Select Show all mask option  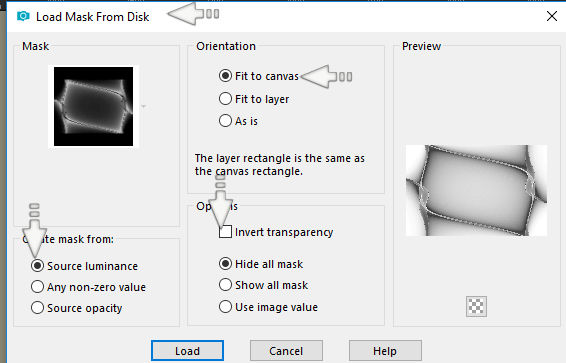(263, 285)
